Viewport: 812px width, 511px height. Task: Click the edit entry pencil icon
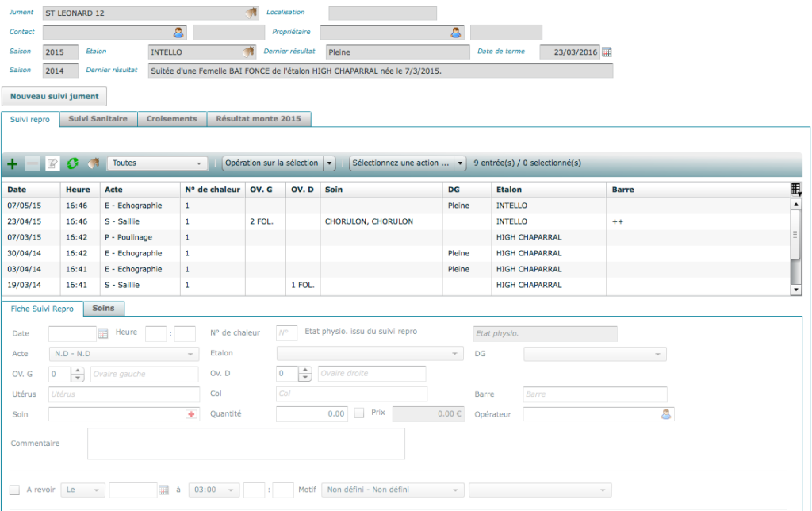52,163
